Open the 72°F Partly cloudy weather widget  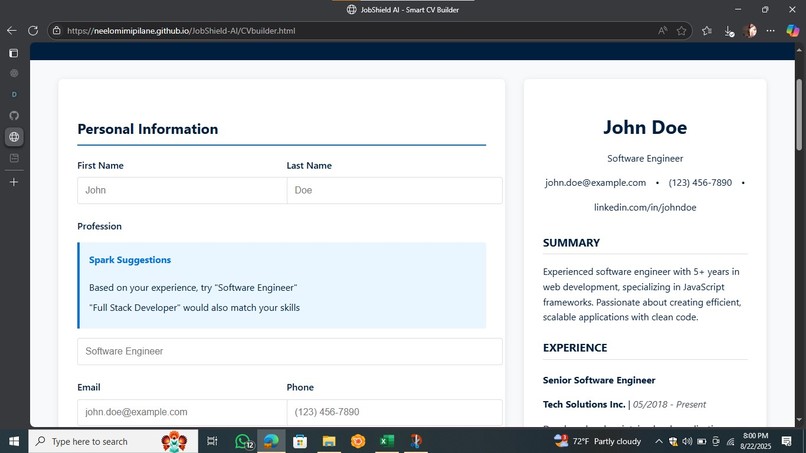[x=598, y=441]
